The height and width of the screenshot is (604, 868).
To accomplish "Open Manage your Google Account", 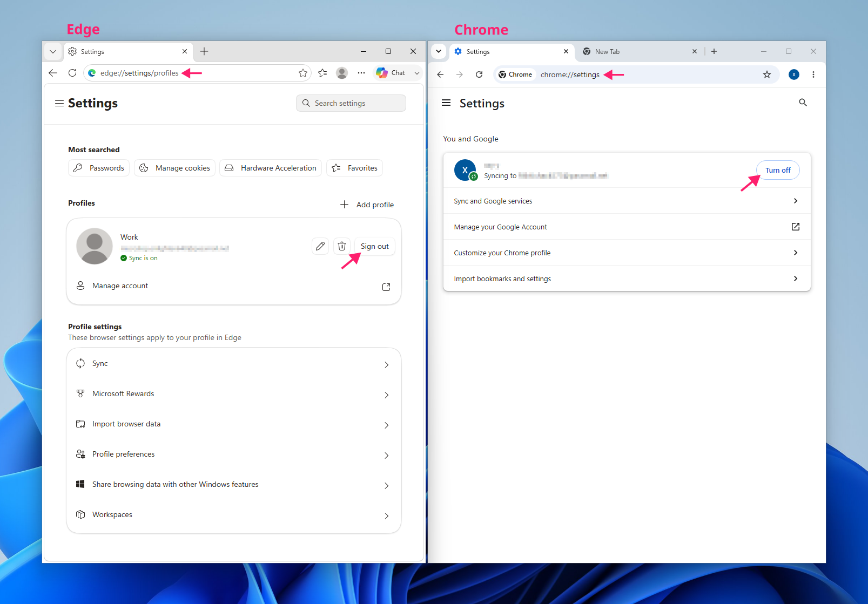I will (627, 227).
